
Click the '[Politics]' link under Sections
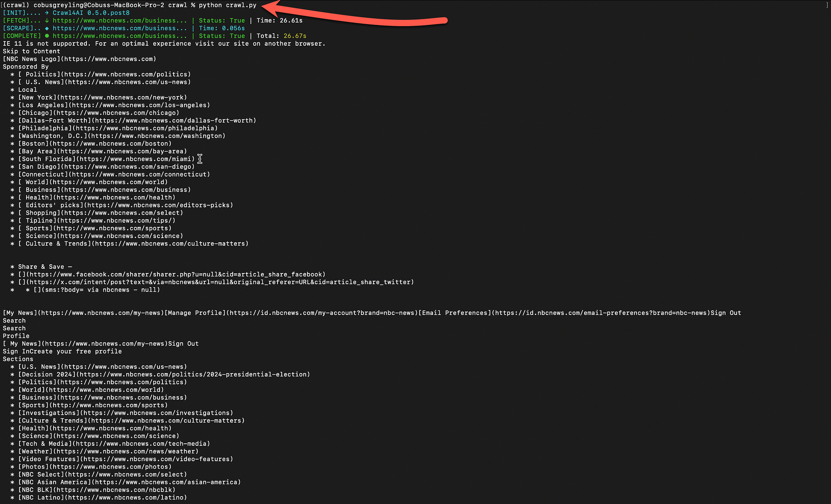click(103, 382)
